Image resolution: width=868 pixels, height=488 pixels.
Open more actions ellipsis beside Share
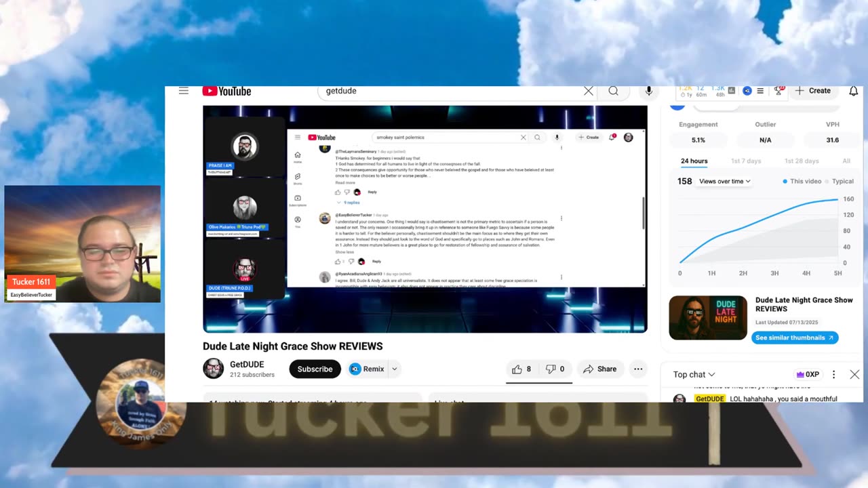pyautogui.click(x=638, y=369)
